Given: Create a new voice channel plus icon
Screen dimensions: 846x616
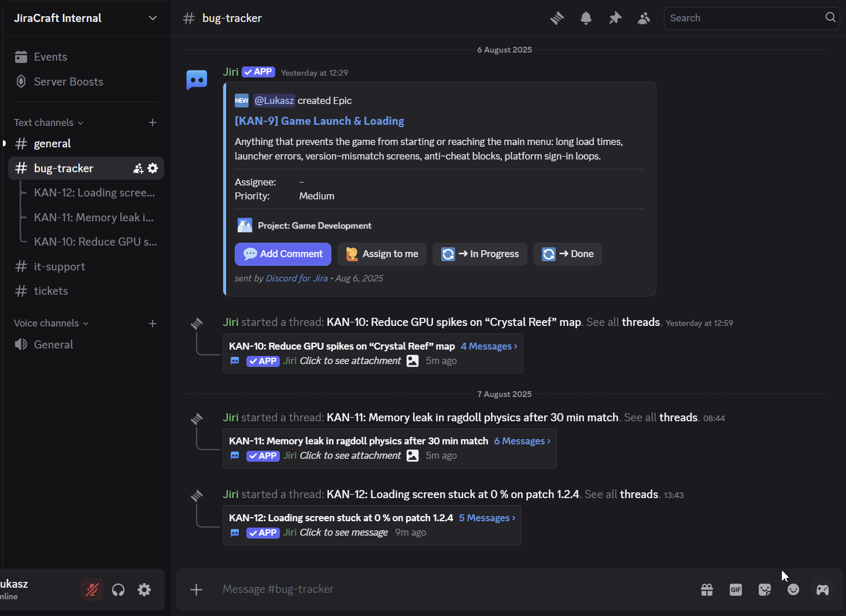Looking at the screenshot, I should click(153, 324).
